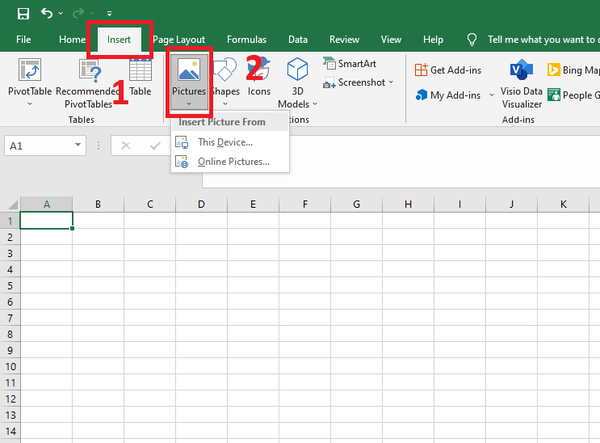Focus the Tell me what you want search box
This screenshot has height=443, width=600.
pos(541,39)
